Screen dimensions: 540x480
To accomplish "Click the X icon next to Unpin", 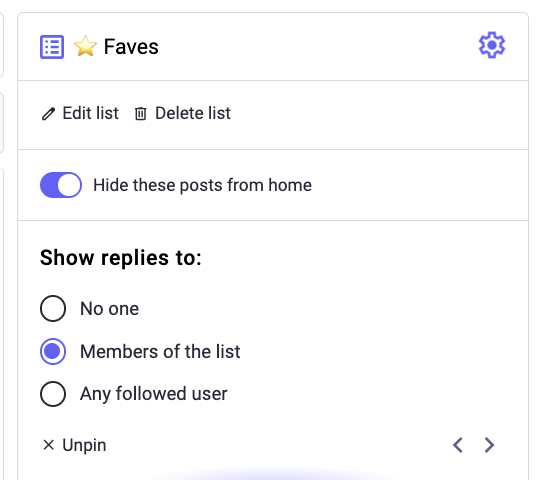I will pyautogui.click(x=49, y=445).
